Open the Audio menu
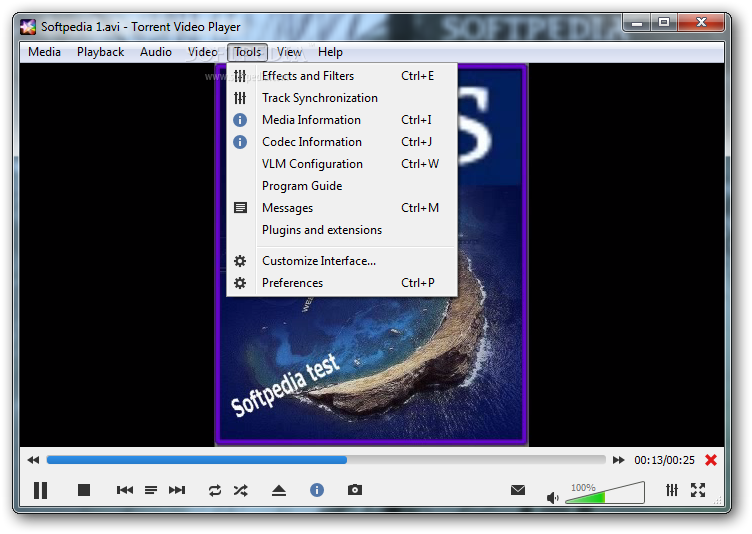Image resolution: width=752 pixels, height=534 pixels. tap(156, 52)
